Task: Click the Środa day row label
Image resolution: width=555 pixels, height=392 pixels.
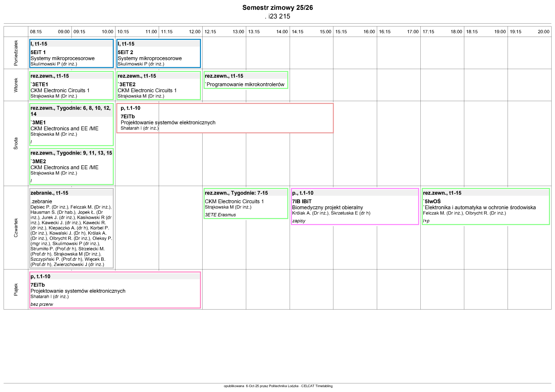Action: [16, 143]
